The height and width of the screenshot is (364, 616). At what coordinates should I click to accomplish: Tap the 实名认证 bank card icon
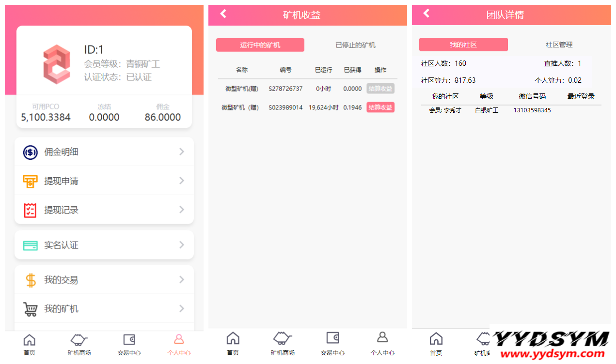[x=30, y=244]
